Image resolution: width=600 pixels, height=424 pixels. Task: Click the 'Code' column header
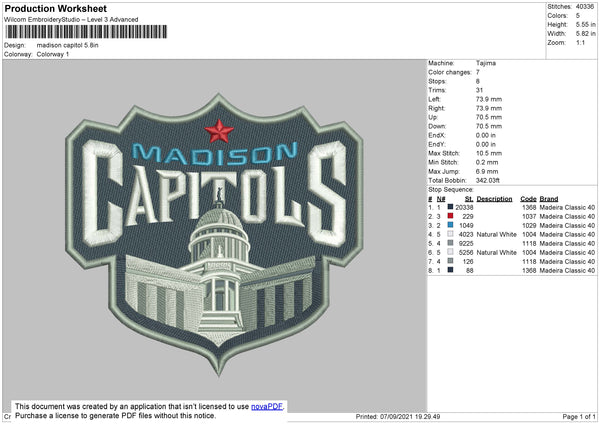528,199
